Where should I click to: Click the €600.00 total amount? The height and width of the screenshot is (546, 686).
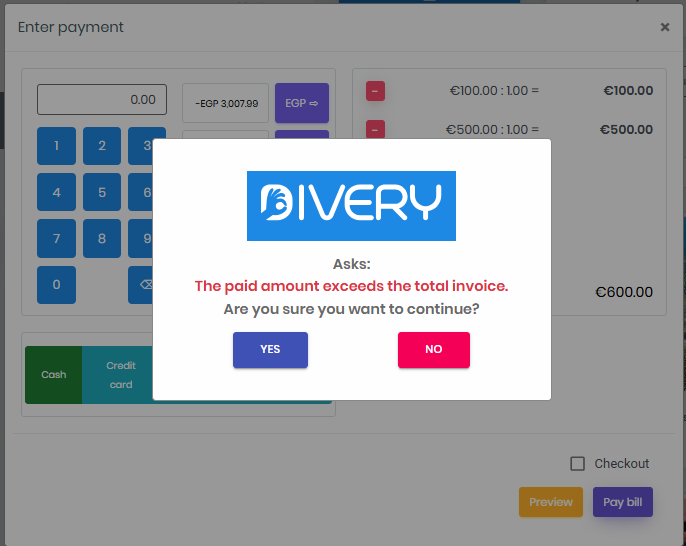click(x=624, y=292)
